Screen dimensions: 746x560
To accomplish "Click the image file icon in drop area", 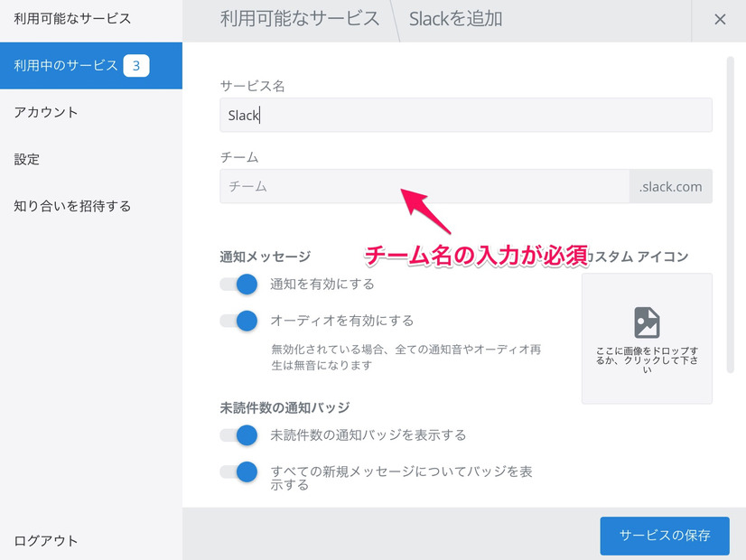I will click(x=647, y=322).
